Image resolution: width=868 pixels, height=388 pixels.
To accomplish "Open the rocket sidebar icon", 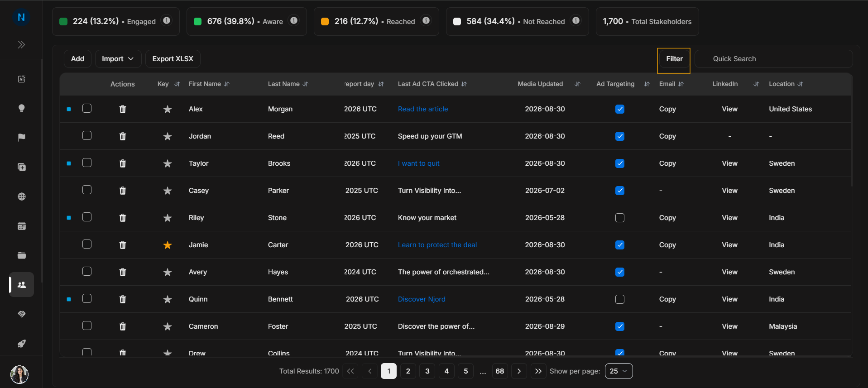I will [x=21, y=344].
